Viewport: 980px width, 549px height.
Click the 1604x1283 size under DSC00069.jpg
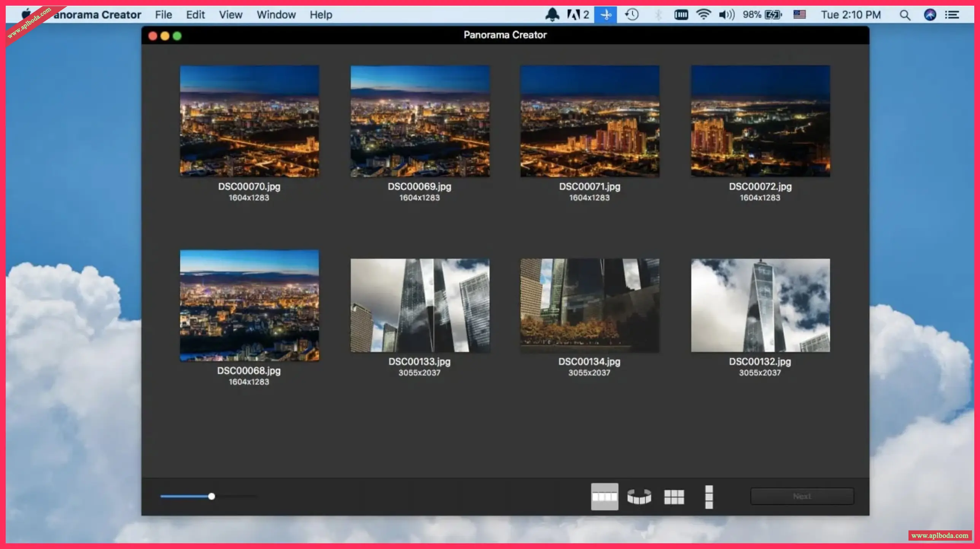[420, 198]
